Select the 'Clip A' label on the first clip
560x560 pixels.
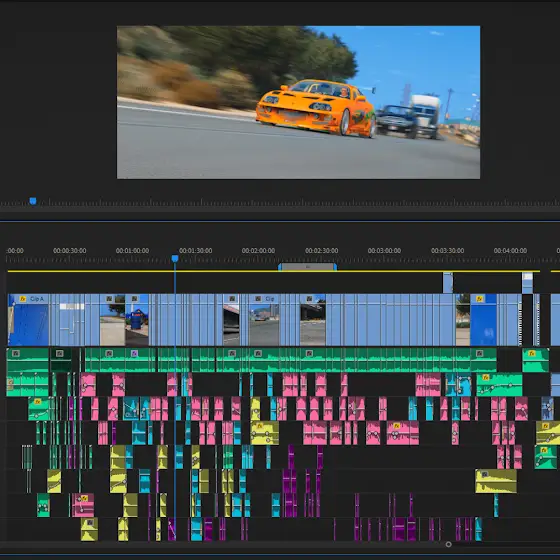pyautogui.click(x=37, y=299)
